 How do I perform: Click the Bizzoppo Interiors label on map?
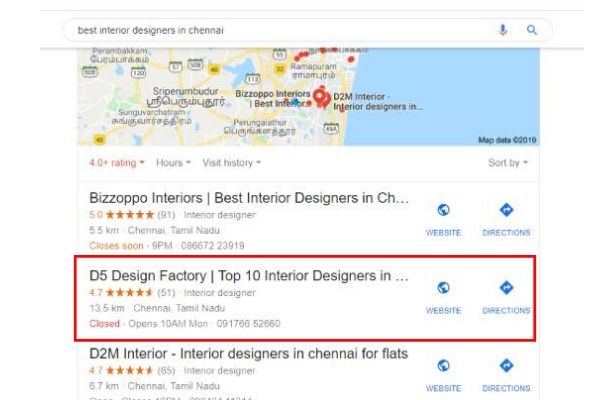click(x=273, y=99)
